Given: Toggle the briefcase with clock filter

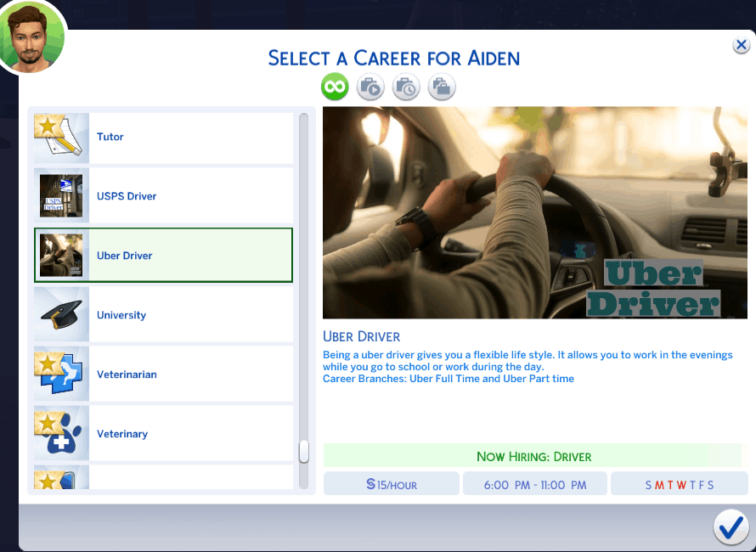Looking at the screenshot, I should pos(406,87).
